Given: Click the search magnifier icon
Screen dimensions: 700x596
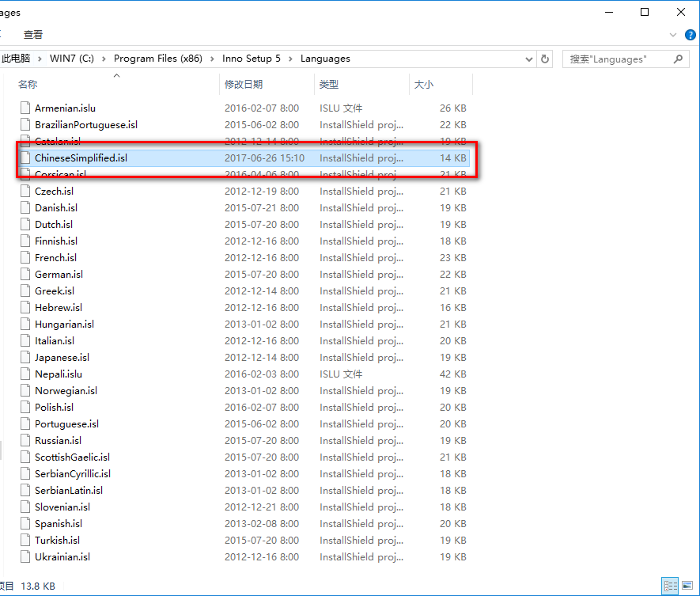Looking at the screenshot, I should [x=678, y=59].
